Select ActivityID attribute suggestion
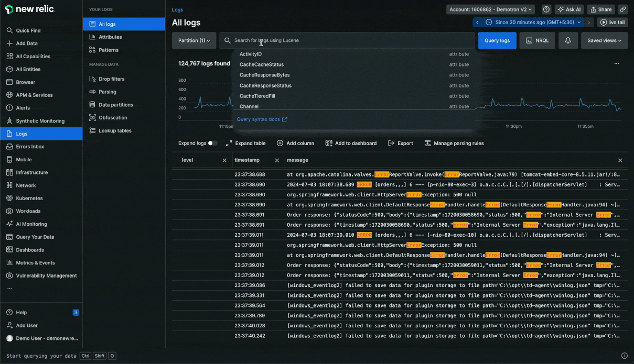Screen dimensions: 634x364 [354, 54]
